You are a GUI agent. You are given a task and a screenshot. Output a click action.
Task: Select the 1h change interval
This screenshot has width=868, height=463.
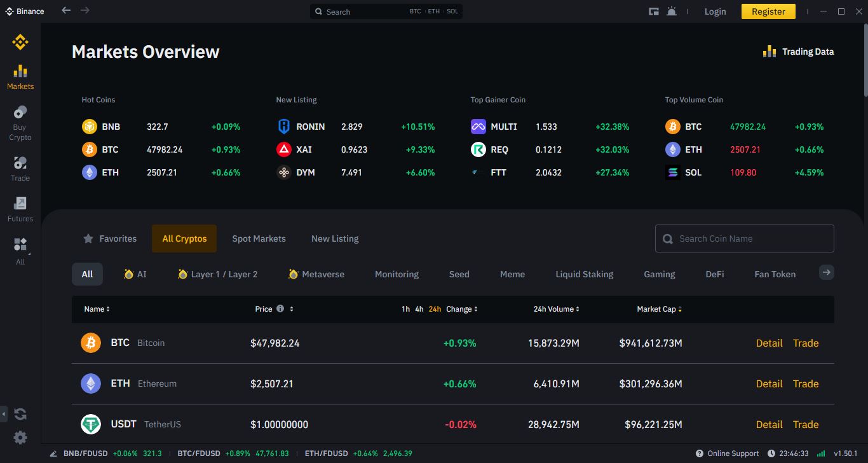point(405,309)
